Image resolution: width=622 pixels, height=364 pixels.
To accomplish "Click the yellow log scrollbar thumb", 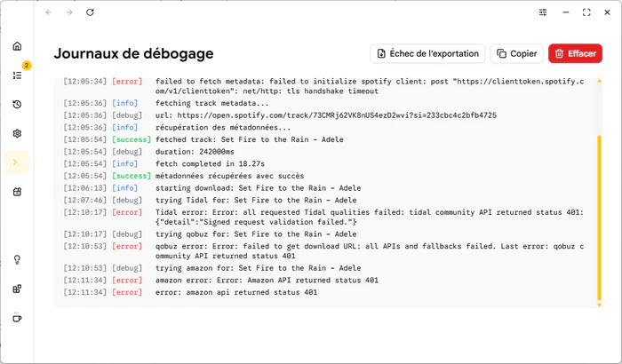I will [599, 218].
